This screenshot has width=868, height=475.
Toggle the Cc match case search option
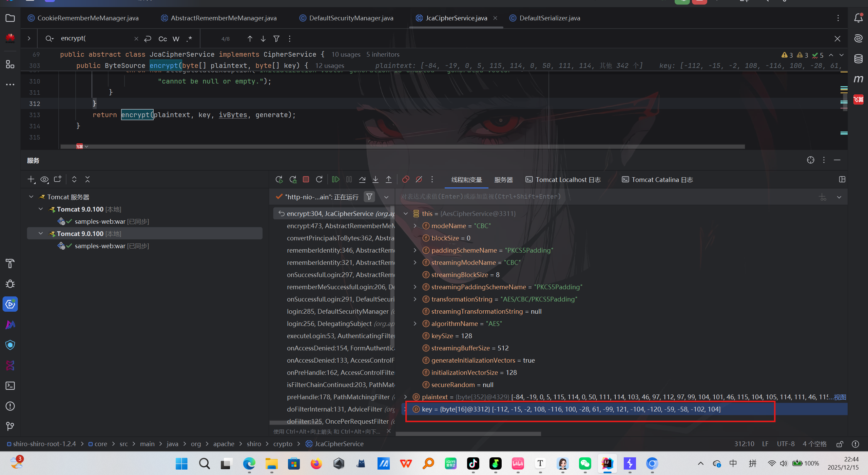162,39
